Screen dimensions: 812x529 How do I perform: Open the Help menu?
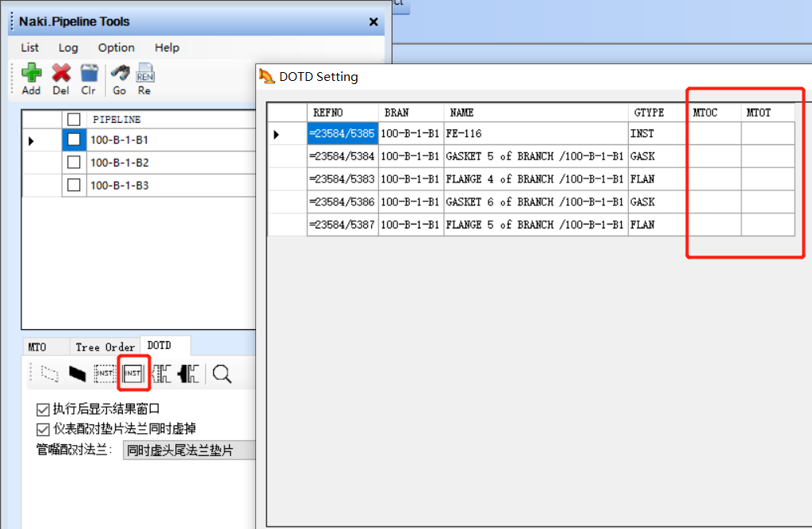click(167, 48)
